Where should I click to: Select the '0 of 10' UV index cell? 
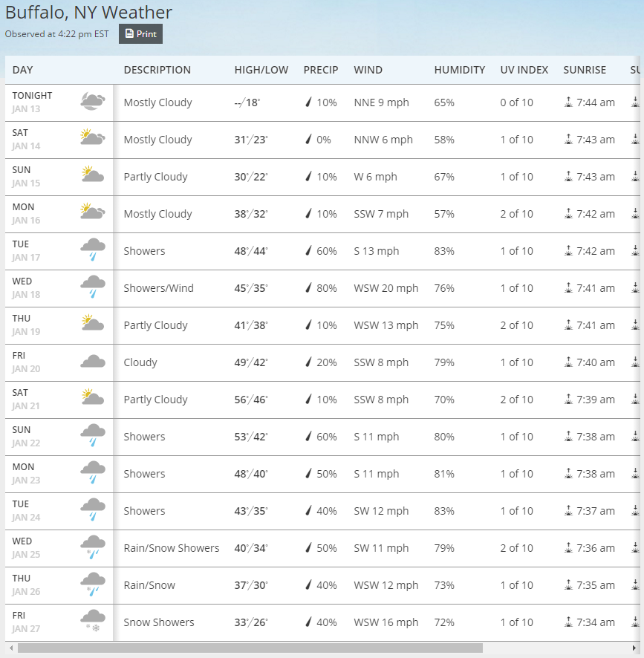point(516,102)
